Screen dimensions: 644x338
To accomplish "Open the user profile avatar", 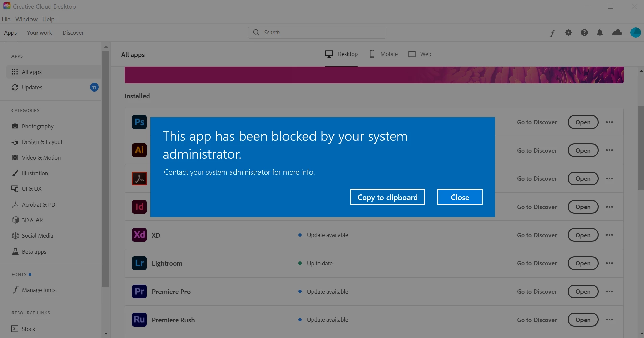I will tap(636, 32).
